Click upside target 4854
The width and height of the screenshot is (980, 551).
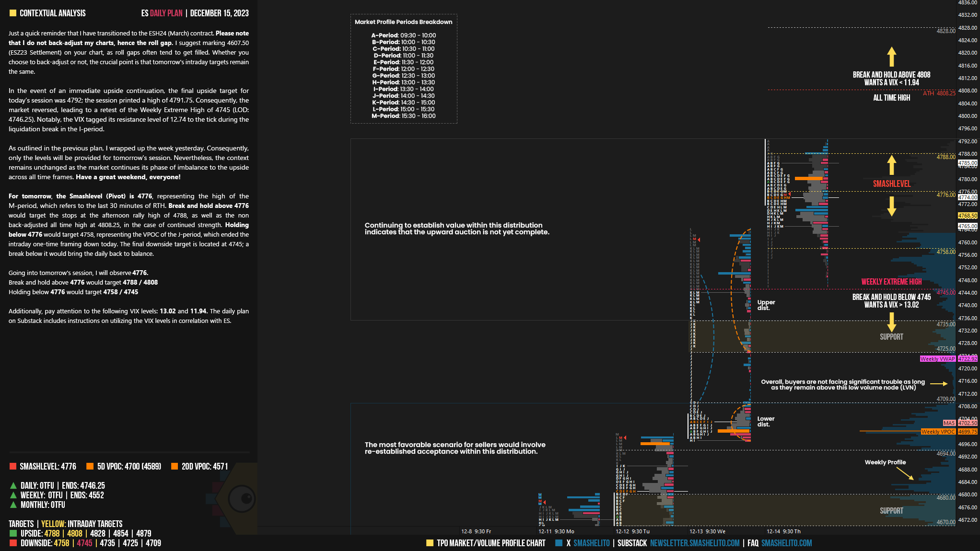pos(120,533)
